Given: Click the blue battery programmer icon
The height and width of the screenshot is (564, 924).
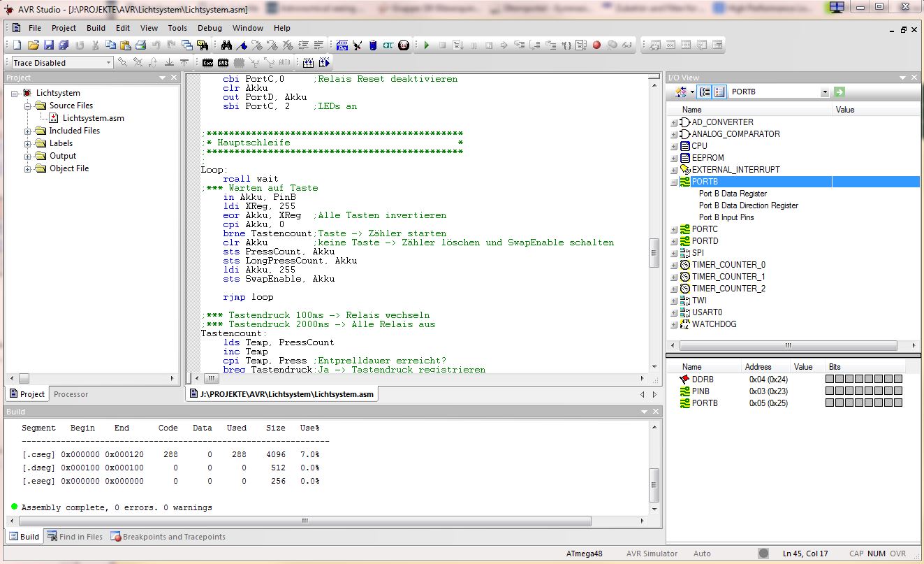Looking at the screenshot, I should [373, 45].
